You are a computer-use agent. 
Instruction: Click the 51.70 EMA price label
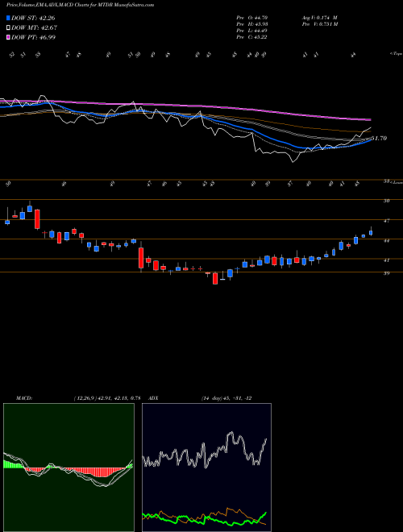380,139
